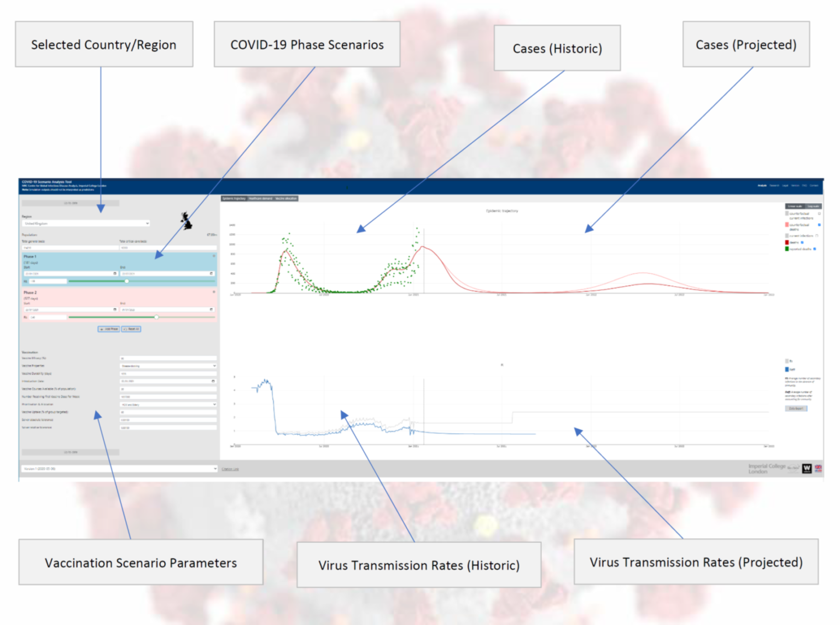Open the Version selector dropdown at bottom
The width and height of the screenshot is (840, 625).
(120, 469)
